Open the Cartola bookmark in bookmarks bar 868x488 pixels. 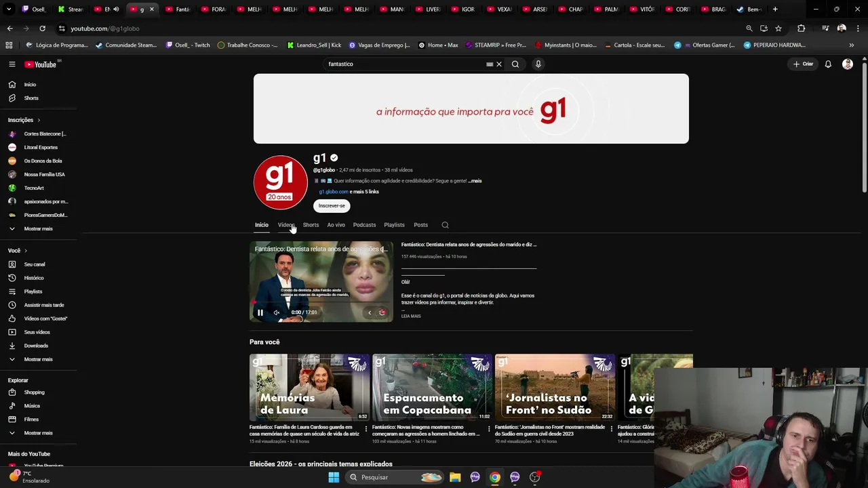coord(633,45)
